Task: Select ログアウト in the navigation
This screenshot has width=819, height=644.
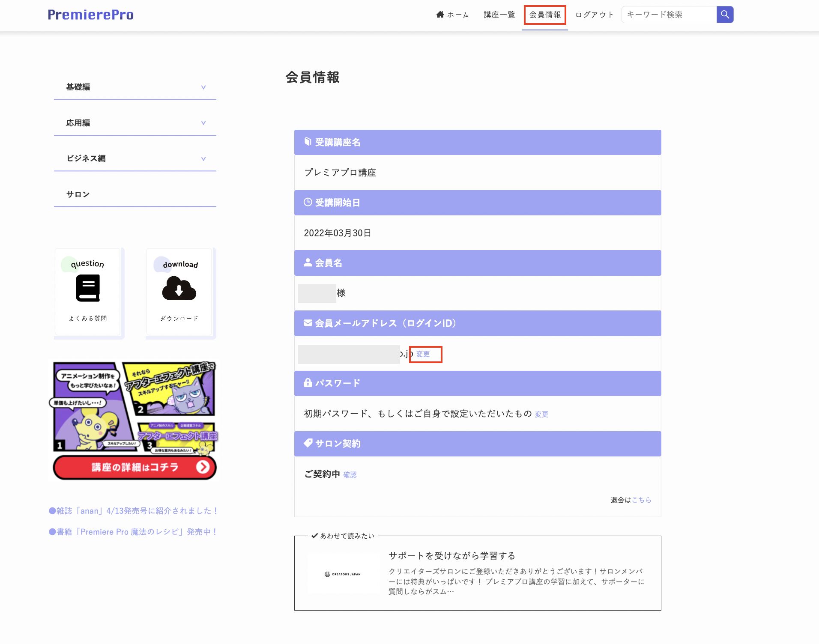Action: click(594, 14)
